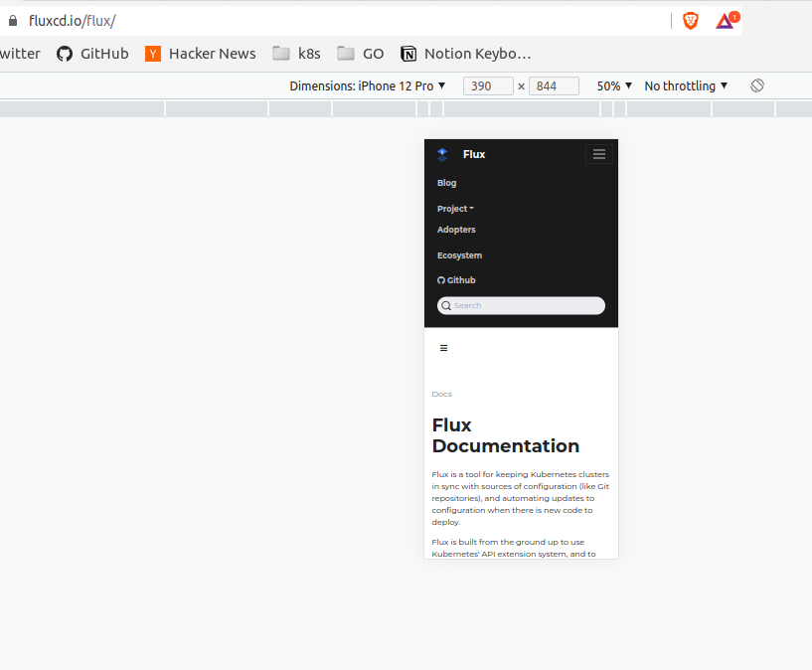Toggle the docs sidebar menu icon

444,348
